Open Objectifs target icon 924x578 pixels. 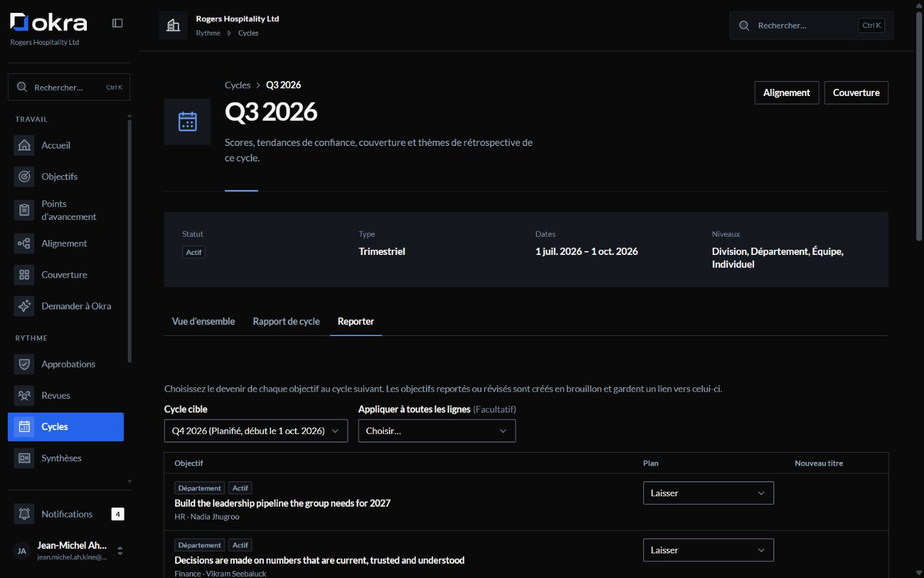click(24, 176)
